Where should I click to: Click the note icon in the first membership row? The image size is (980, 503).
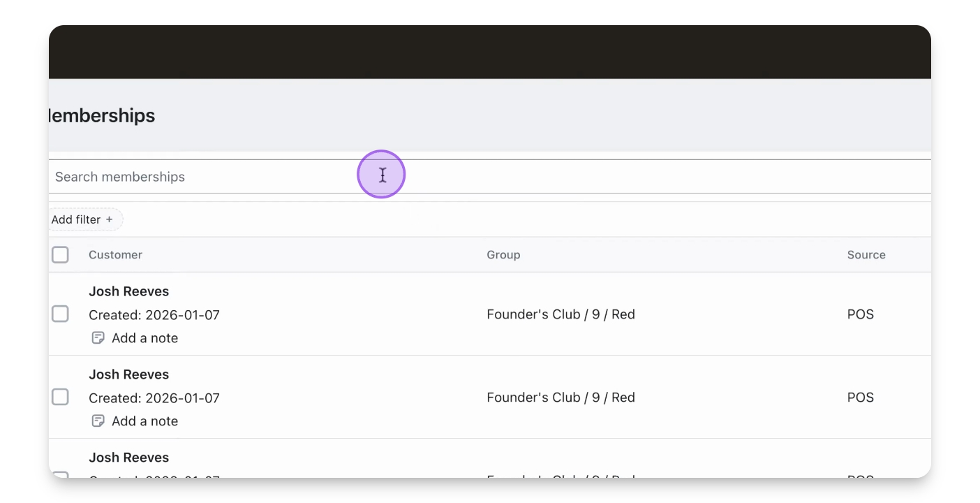tap(98, 338)
